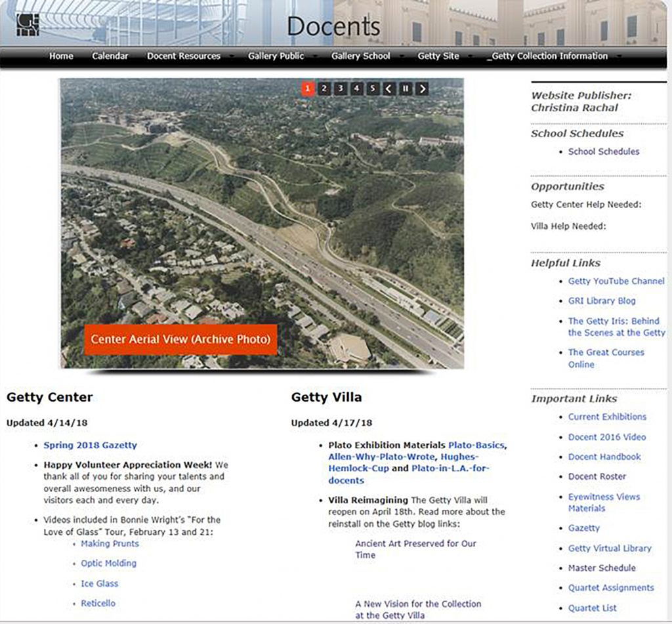Viewport: 672px width, 624px height.
Task: Open The Great Courses Online link
Action: tap(606, 358)
